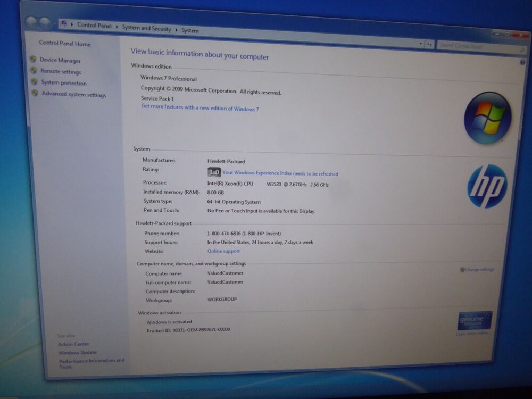Click the Windows 7 Professional text
532x399 pixels.
click(x=169, y=78)
